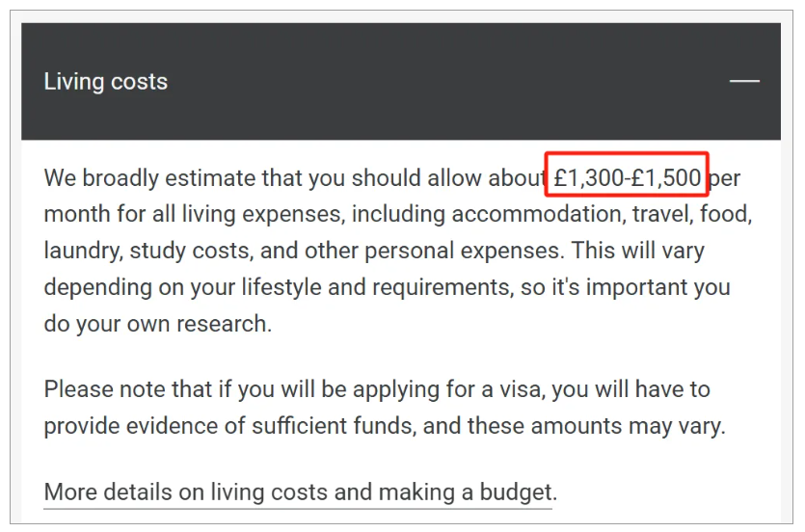The width and height of the screenshot is (805, 532).
Task: Click the Living costs heading text
Action: [x=106, y=81]
